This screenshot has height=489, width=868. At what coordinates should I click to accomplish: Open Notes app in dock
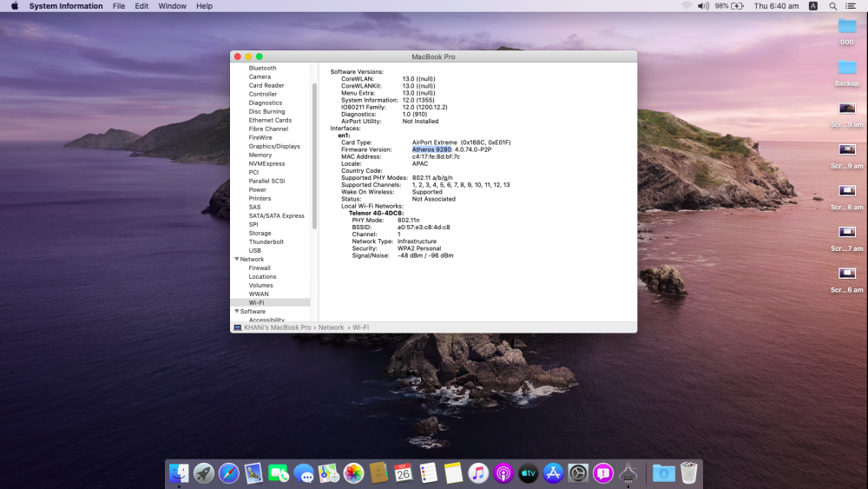pos(453,473)
